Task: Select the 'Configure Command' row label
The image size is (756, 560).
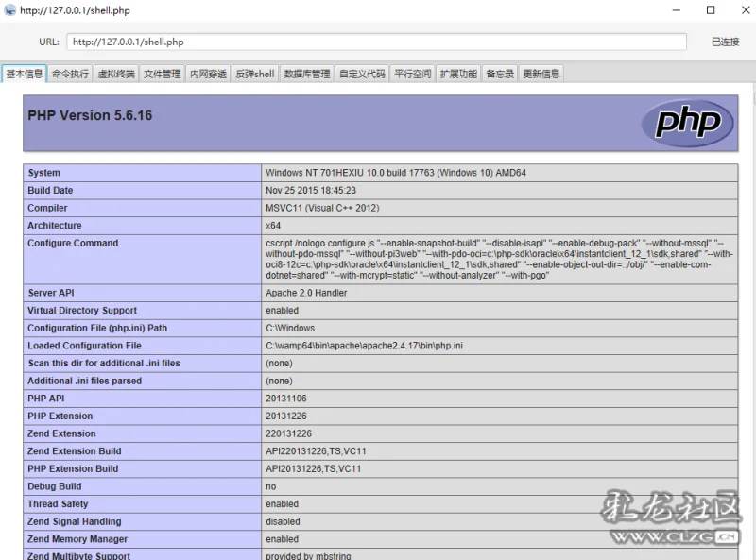Action: tap(73, 243)
